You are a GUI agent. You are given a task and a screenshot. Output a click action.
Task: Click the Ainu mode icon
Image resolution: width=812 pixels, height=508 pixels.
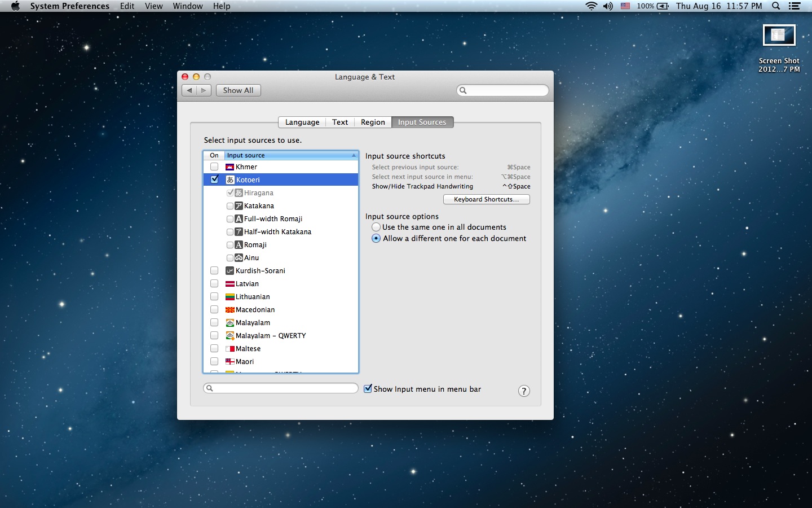239,258
